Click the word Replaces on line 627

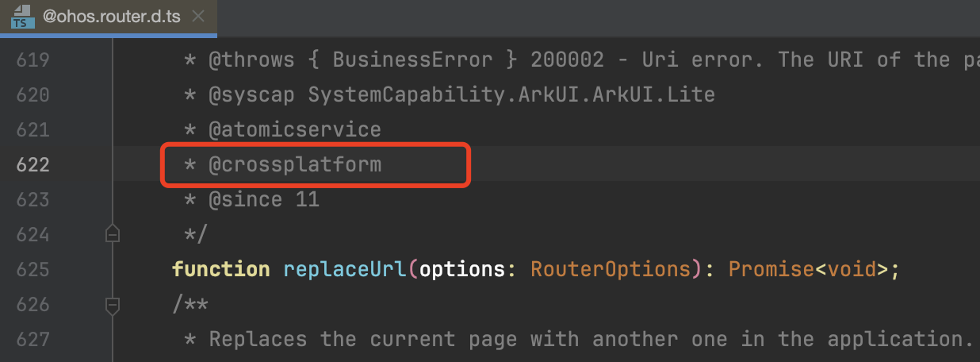[x=258, y=340]
